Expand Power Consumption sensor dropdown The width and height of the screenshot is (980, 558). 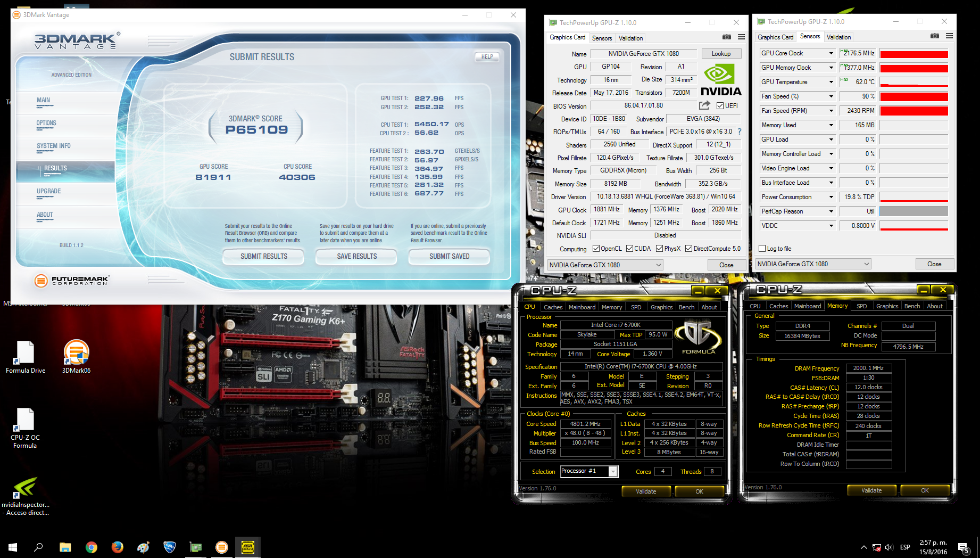click(x=831, y=197)
